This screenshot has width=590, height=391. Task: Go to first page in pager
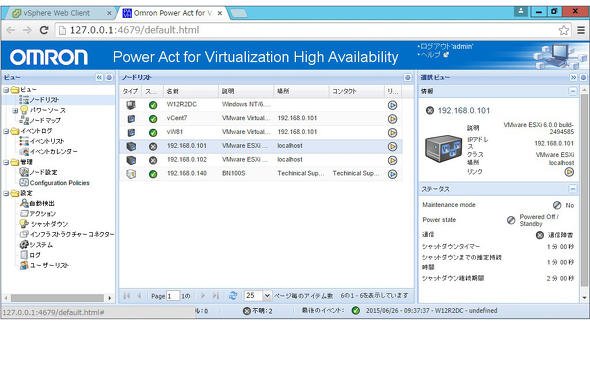pos(126,296)
